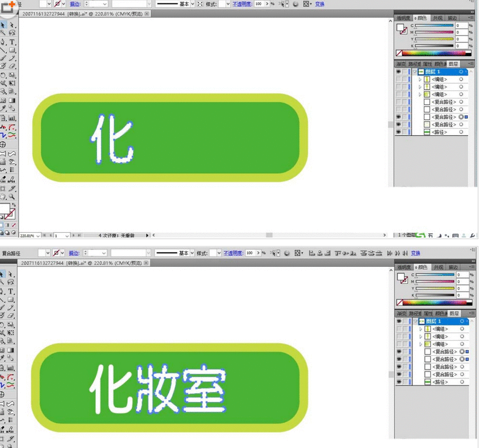Open the 描边 panel tab
Viewport: 481px width, 448px height.
pos(452,17)
